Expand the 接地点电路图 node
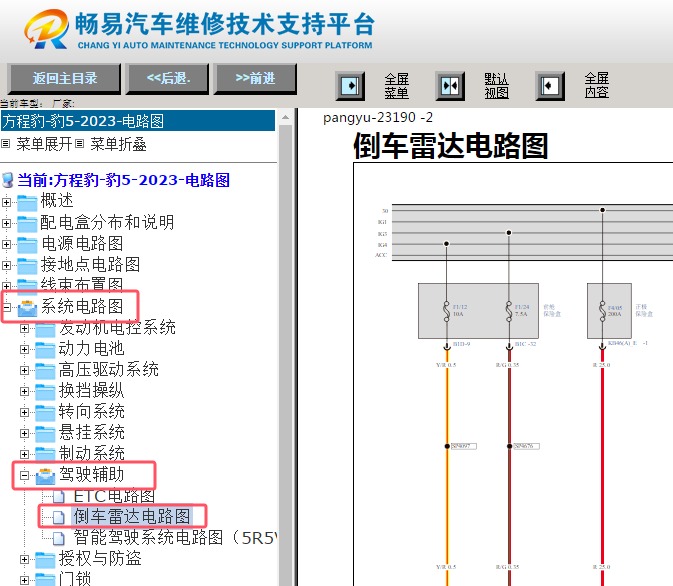This screenshot has width=673, height=586. coord(6,265)
